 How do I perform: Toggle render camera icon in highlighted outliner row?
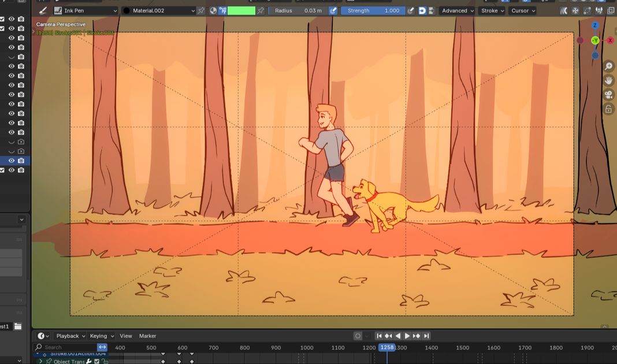pos(21,161)
